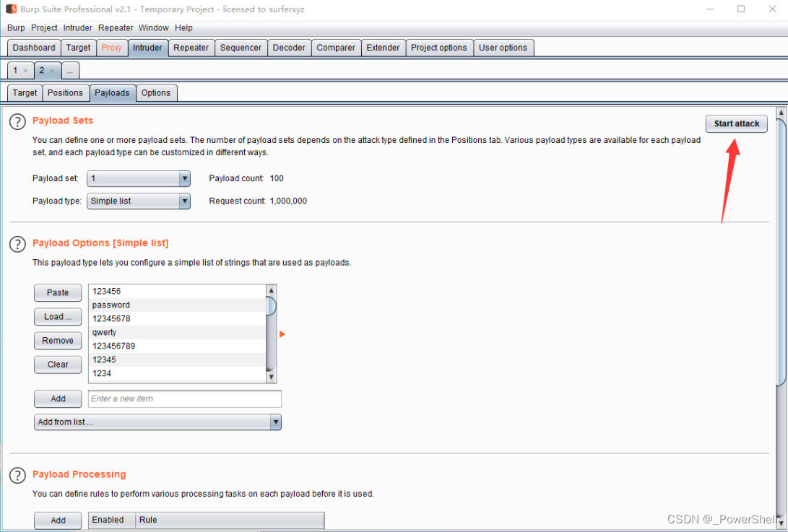788x532 pixels.
Task: Switch to the Positions sub-tab
Action: [65, 93]
